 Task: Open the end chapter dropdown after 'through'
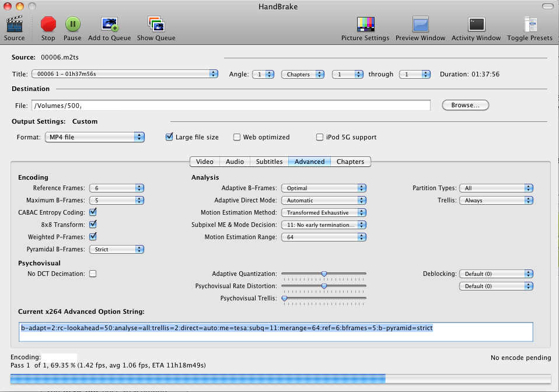click(x=415, y=74)
